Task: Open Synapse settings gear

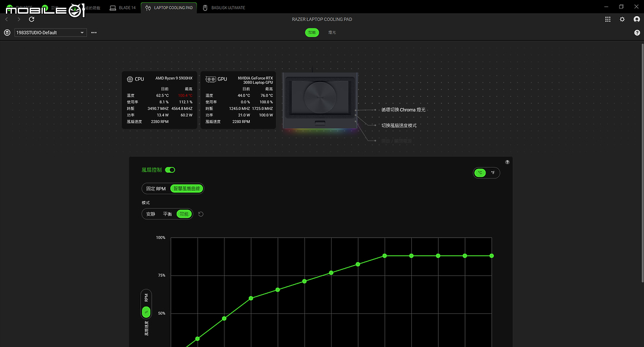Action: (x=622, y=20)
